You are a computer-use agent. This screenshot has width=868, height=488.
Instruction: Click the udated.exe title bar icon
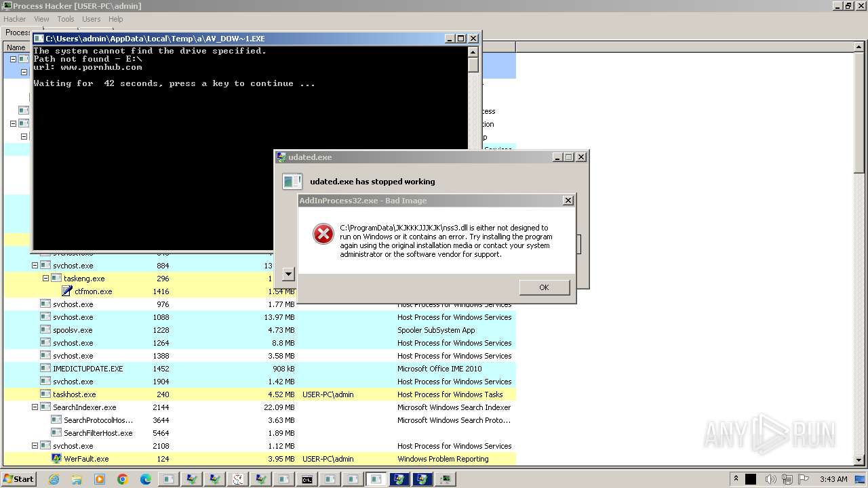281,157
